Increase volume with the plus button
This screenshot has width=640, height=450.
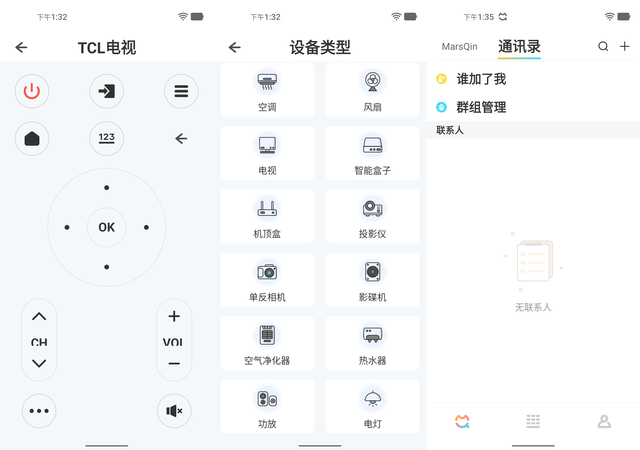(174, 316)
